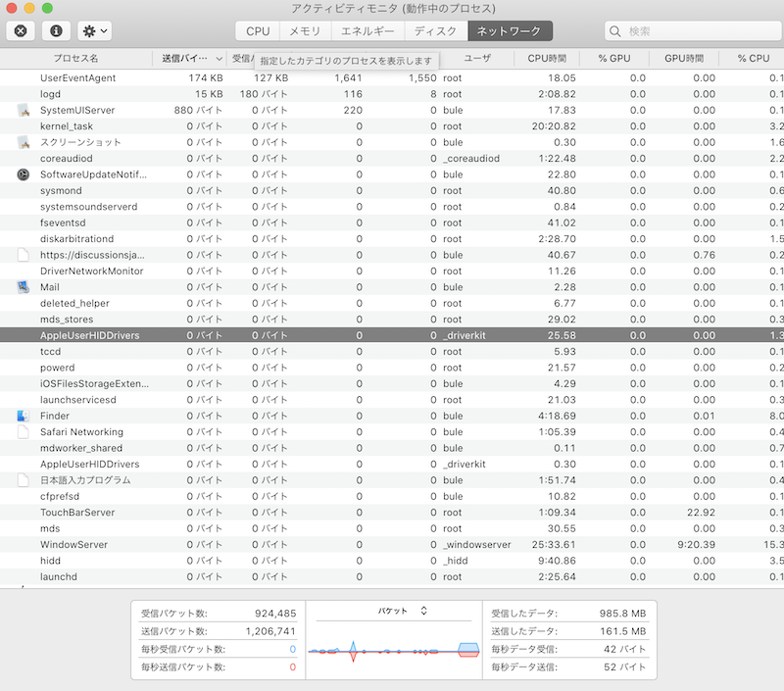Viewport: 784px width, 691px height.
Task: Click the Mail app icon
Action: (23, 287)
